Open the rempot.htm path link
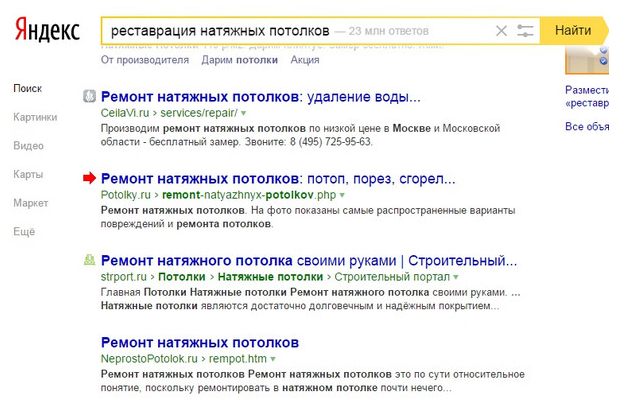The width and height of the screenshot is (628, 410). click(x=238, y=359)
